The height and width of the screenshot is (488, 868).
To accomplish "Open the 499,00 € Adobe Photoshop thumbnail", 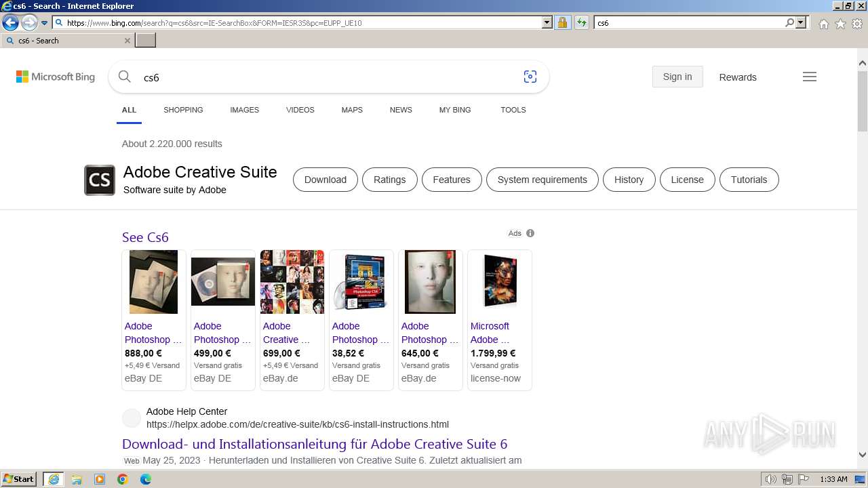I will tap(223, 282).
